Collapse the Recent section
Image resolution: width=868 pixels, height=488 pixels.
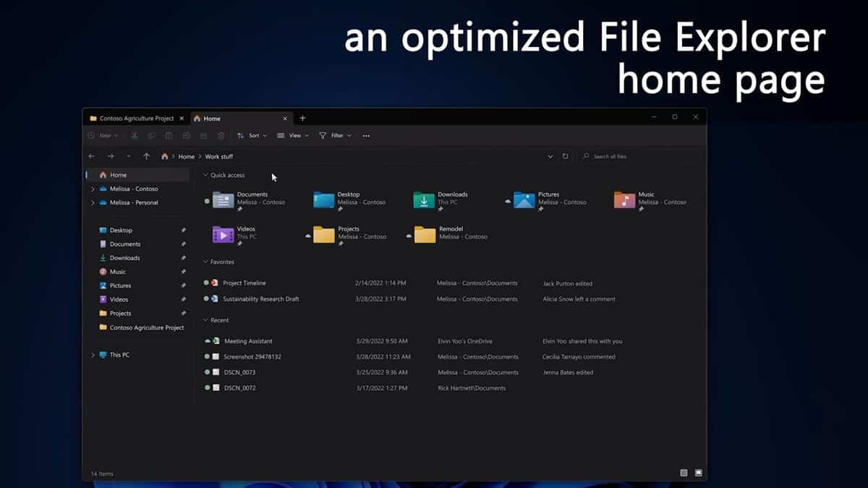tap(205, 320)
